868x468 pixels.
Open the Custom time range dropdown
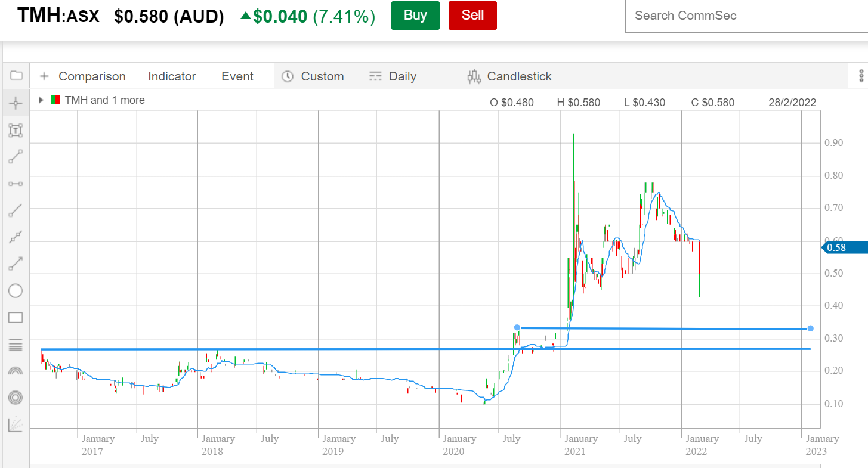click(313, 76)
